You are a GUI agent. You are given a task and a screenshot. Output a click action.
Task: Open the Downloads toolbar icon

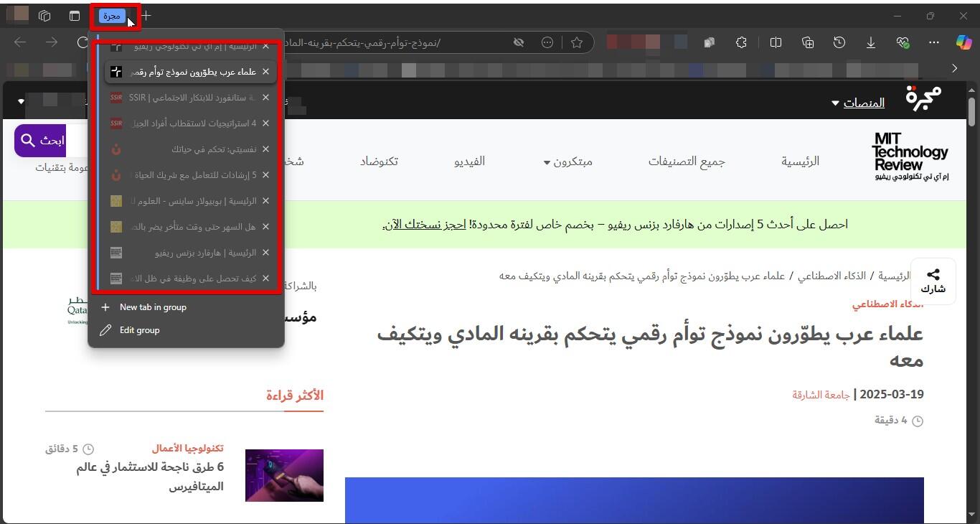(870, 43)
